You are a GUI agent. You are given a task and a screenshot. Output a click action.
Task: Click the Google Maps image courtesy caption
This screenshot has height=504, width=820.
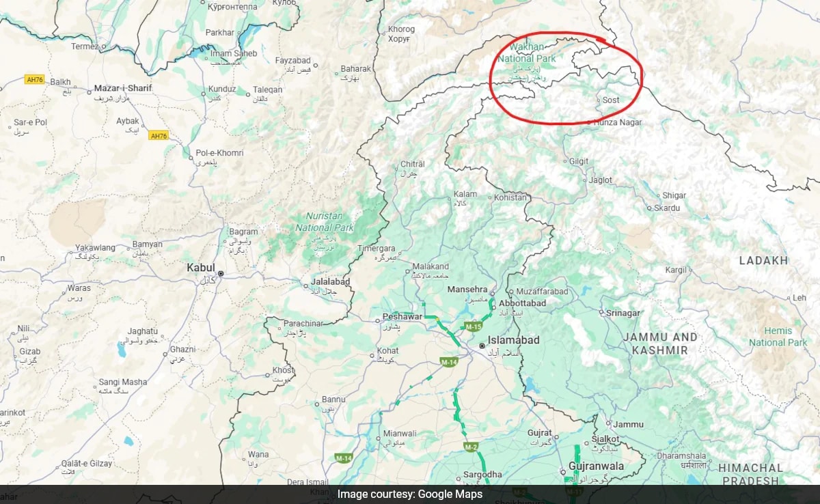[x=410, y=494]
